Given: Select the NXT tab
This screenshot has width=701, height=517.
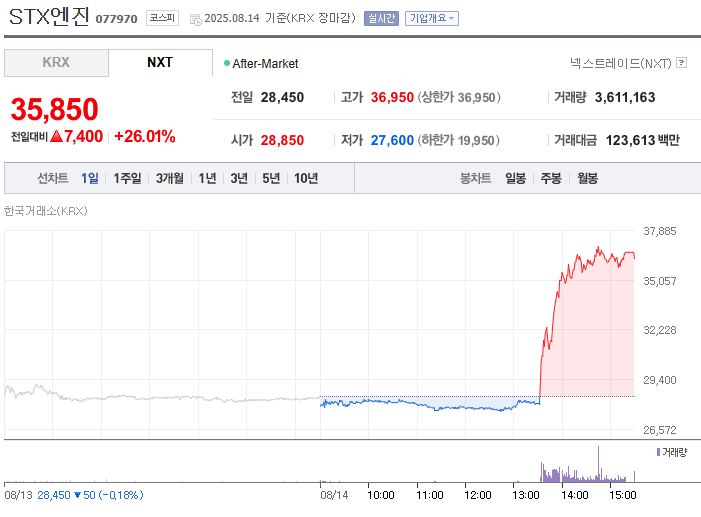Looking at the screenshot, I should pos(160,63).
